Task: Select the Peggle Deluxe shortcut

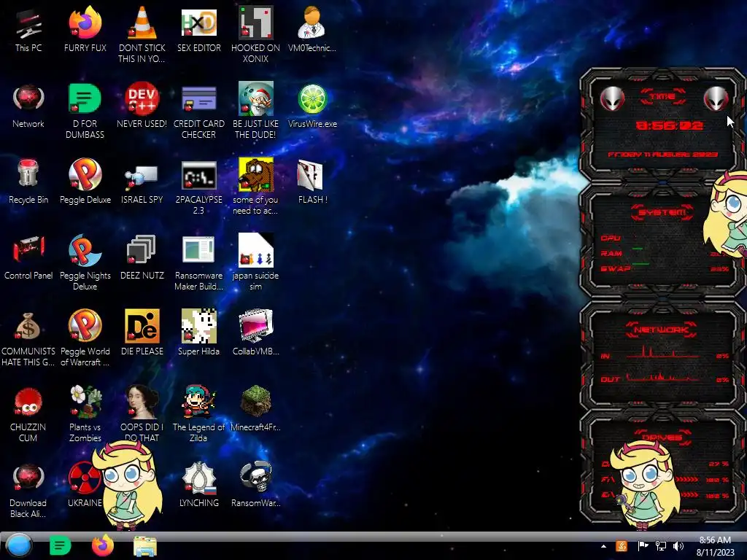Action: pyautogui.click(x=85, y=182)
